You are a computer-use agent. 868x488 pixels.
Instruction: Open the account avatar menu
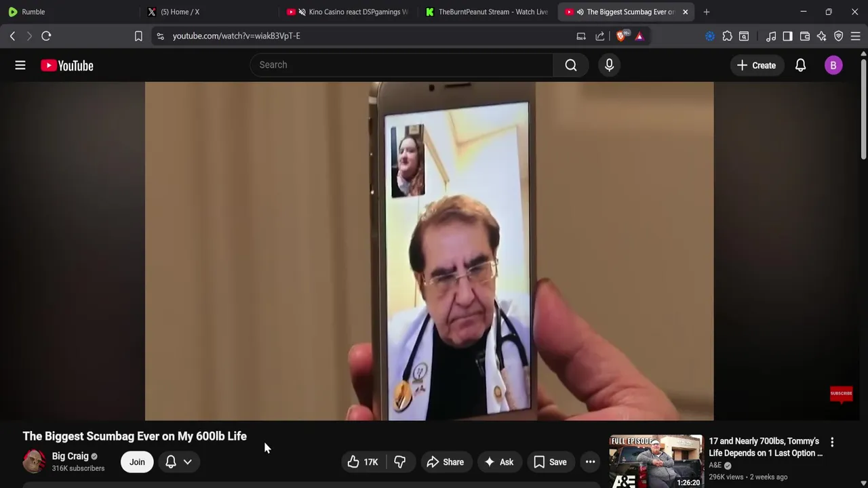point(833,65)
